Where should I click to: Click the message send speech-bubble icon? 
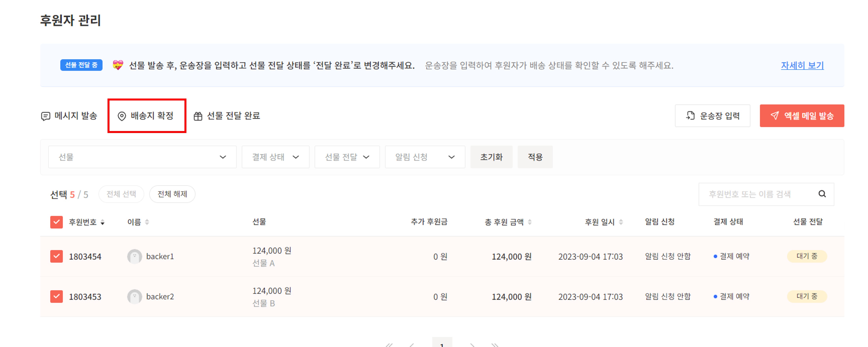tap(46, 116)
